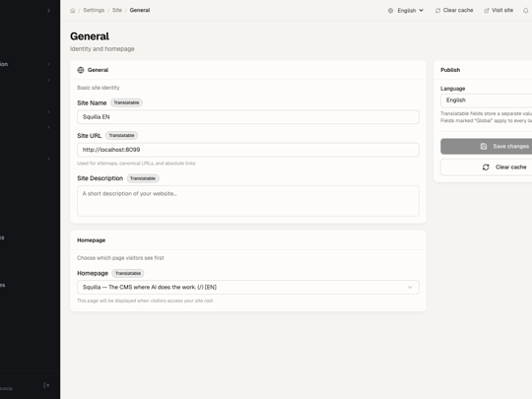The height and width of the screenshot is (399, 532).
Task: Click the 'Identity and homepage' subtitle
Action: 102,49
